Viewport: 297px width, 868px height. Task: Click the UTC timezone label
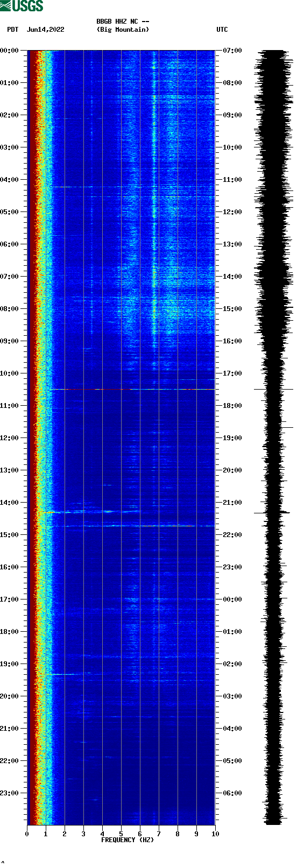(x=222, y=30)
